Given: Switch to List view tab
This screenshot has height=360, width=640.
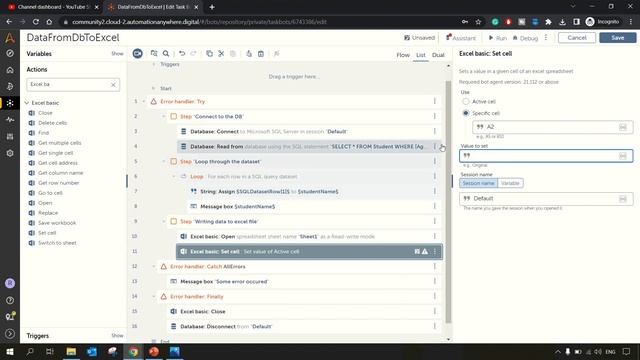Looking at the screenshot, I should (x=420, y=55).
